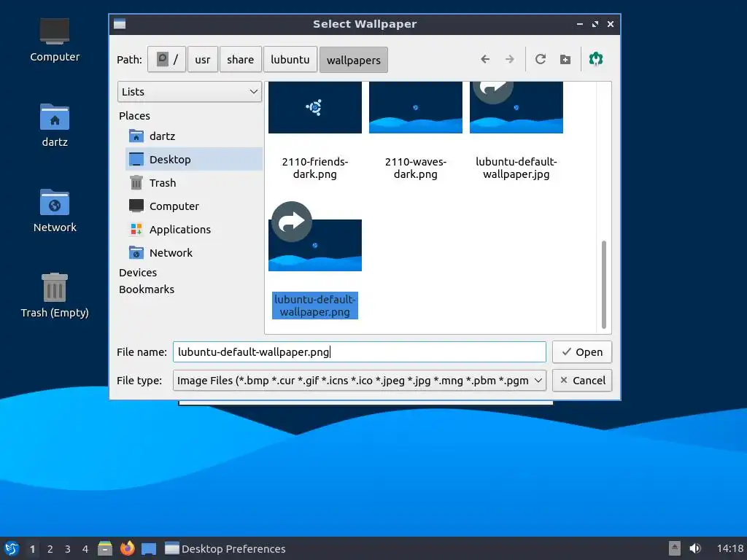Open the Lists side pane dropdown
This screenshot has width=747, height=560.
point(190,91)
